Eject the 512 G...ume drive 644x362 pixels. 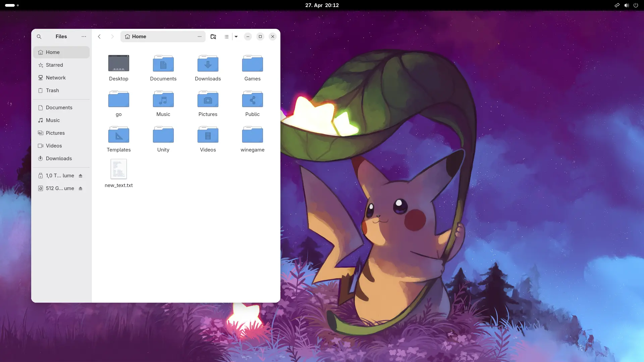(x=80, y=188)
